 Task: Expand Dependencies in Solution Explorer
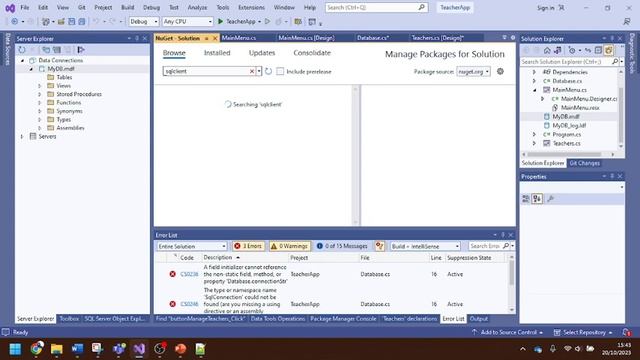534,72
